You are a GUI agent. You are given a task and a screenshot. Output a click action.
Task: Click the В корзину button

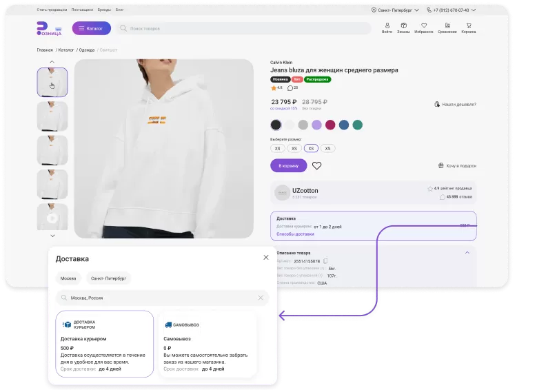288,166
